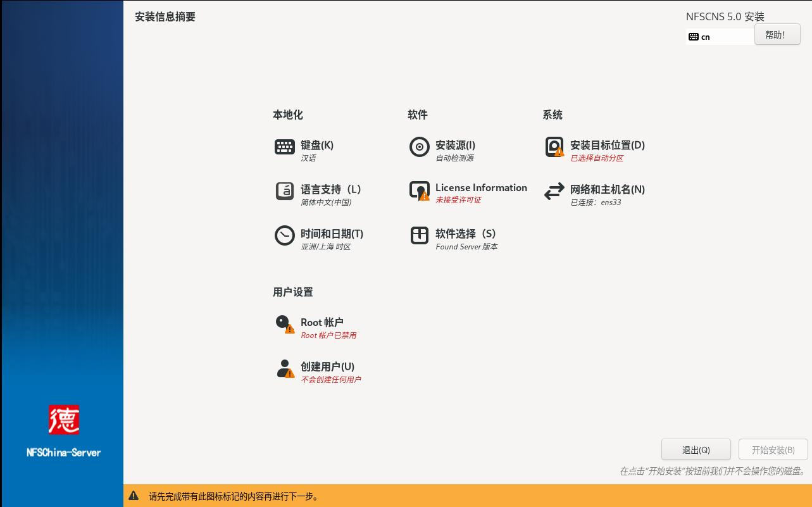Click the Root 帐户 key icon
This screenshot has width=812, height=507.
tap(284, 324)
